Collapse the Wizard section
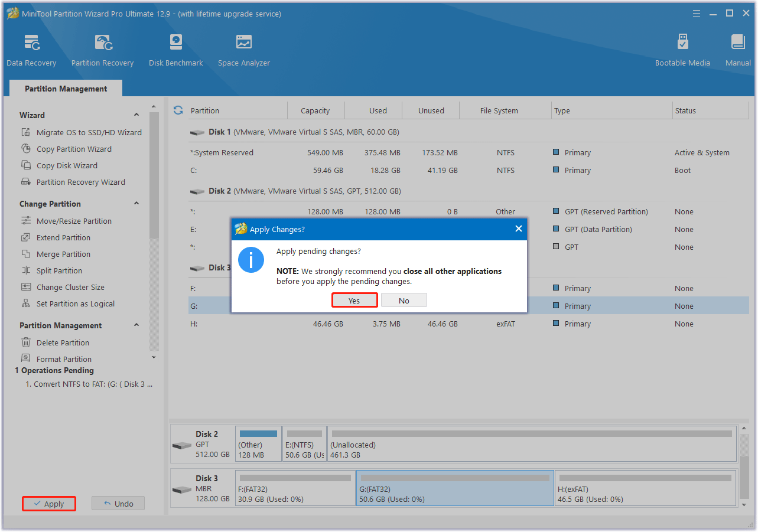Image resolution: width=758 pixels, height=532 pixels. point(136,115)
